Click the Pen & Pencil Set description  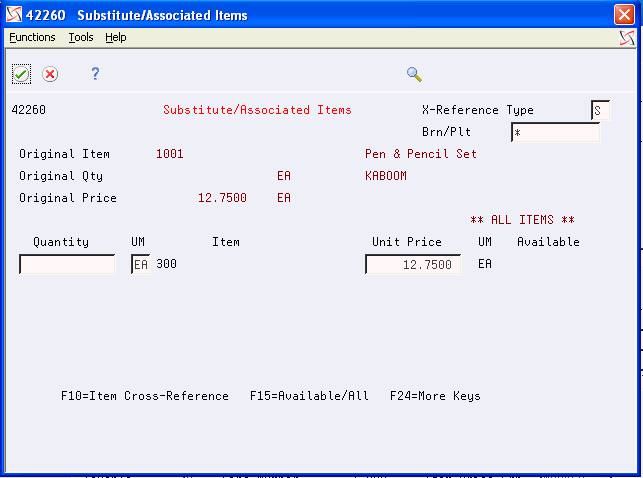pyautogui.click(x=421, y=154)
